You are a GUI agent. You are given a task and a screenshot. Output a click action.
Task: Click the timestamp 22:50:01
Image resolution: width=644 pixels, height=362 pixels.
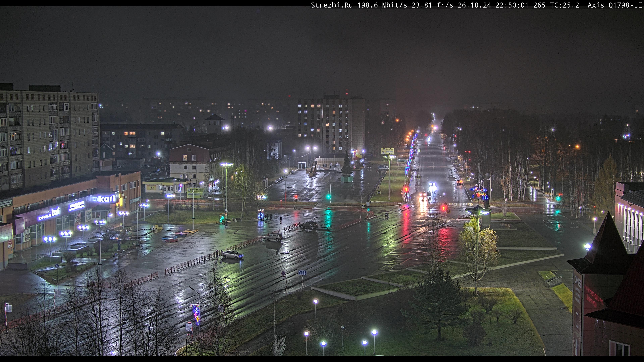point(512,5)
